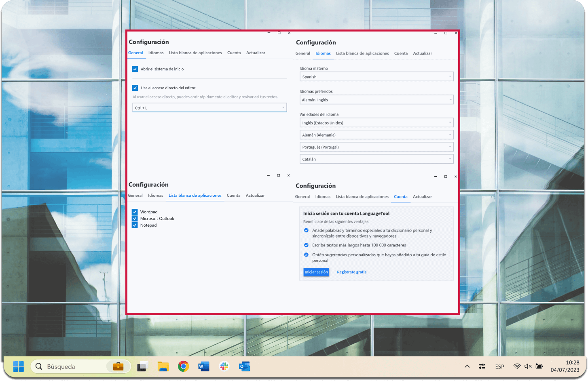Click the ESP keyboard language indicator

click(500, 366)
